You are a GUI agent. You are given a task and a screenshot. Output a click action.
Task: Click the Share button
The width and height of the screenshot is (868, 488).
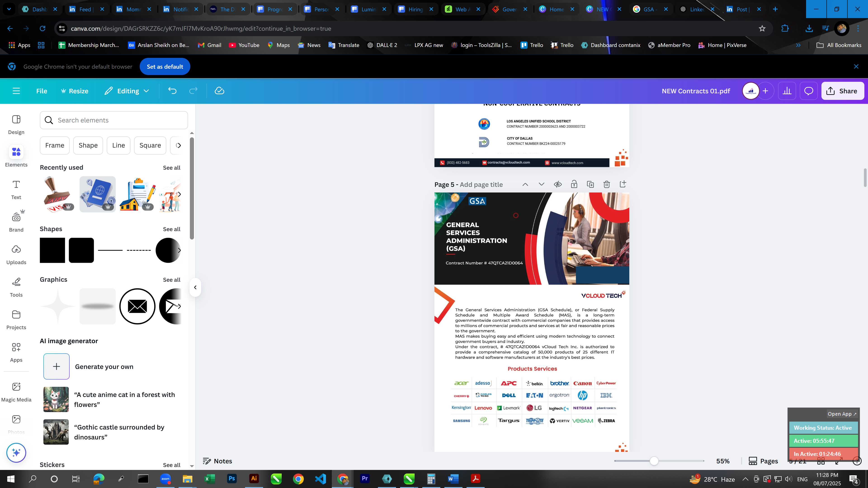click(x=842, y=91)
